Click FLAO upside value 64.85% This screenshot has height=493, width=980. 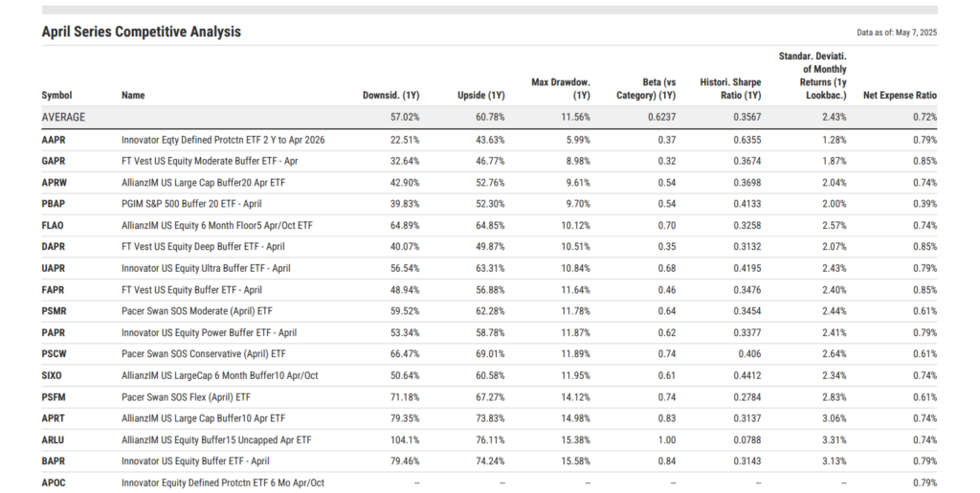[x=490, y=226]
